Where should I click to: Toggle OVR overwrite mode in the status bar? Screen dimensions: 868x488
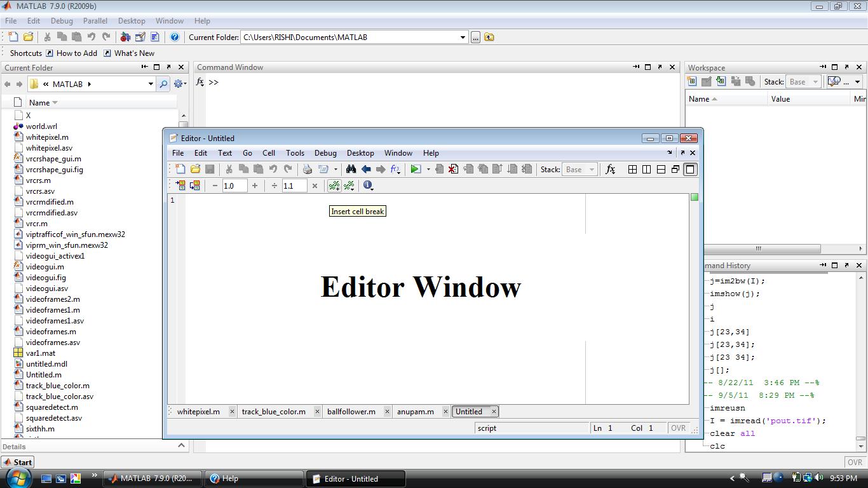tap(679, 428)
